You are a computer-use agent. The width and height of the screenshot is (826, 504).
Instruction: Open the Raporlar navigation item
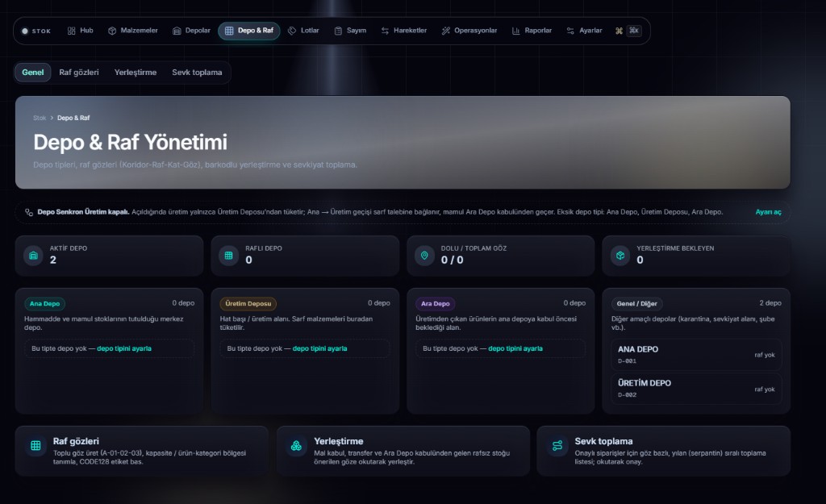(x=532, y=31)
